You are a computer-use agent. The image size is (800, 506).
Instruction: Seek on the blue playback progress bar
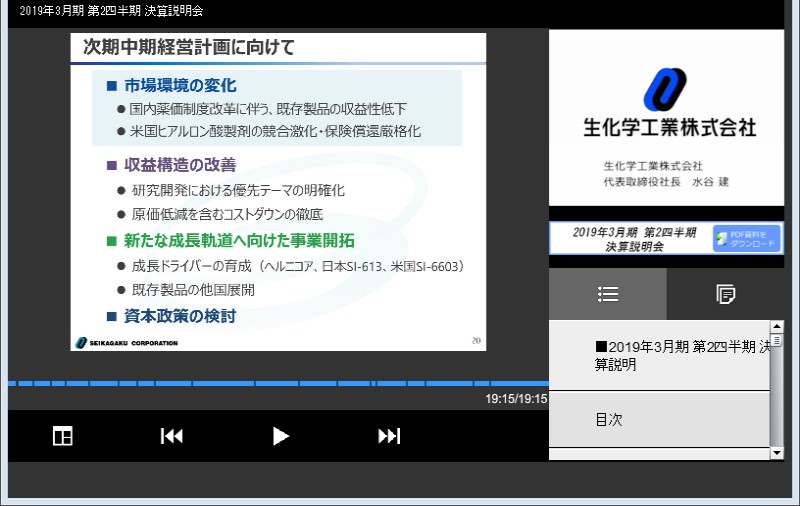pyautogui.click(x=278, y=383)
